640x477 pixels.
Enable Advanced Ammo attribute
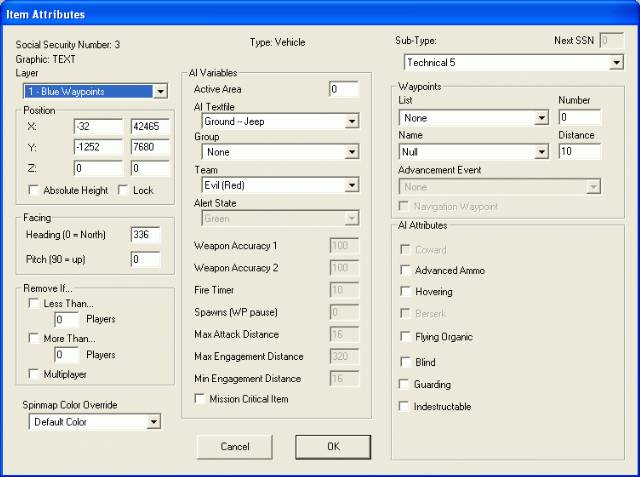tap(405, 270)
